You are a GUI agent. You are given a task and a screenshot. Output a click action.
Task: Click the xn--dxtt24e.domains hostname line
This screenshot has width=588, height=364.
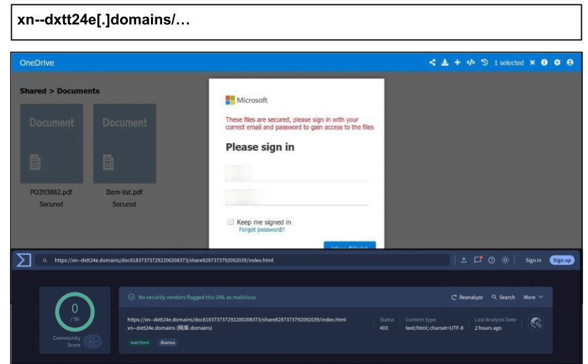170,328
